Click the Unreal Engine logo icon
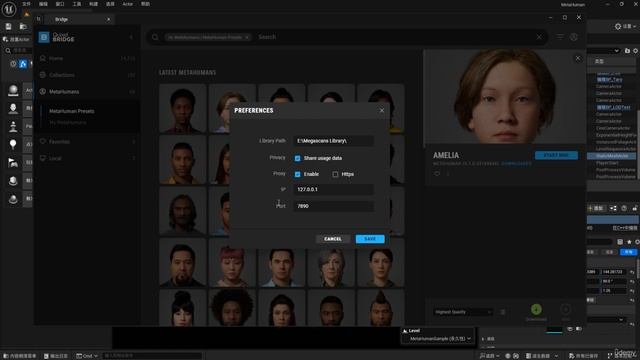This screenshot has width=640, height=360. coord(9,9)
